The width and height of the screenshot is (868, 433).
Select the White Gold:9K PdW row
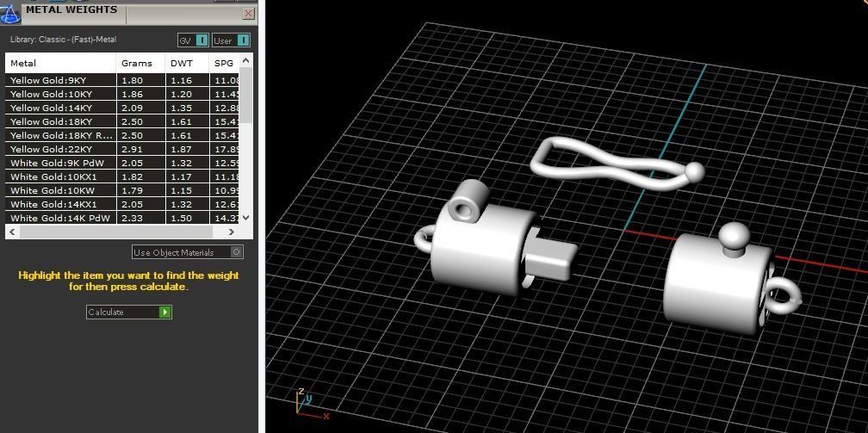coord(123,164)
